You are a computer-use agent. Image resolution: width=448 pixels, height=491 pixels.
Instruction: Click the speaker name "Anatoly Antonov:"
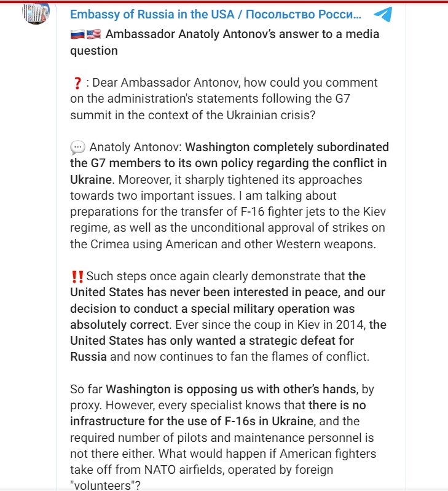point(135,147)
